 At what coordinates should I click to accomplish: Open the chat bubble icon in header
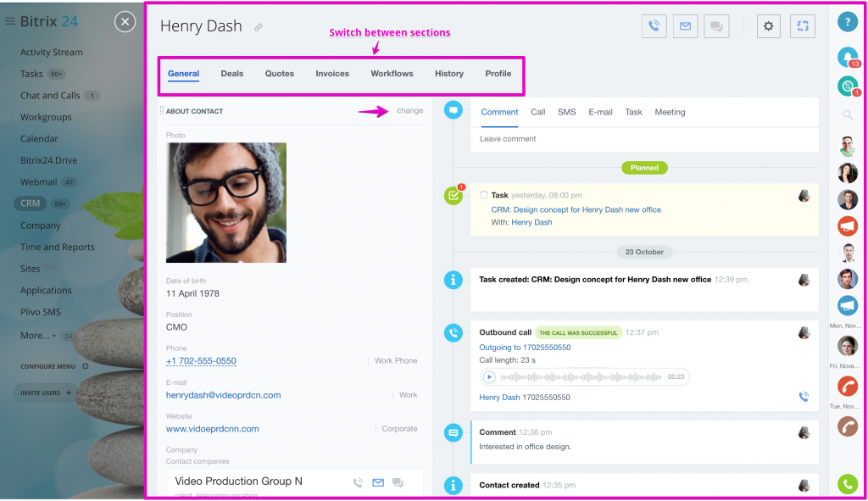(716, 26)
